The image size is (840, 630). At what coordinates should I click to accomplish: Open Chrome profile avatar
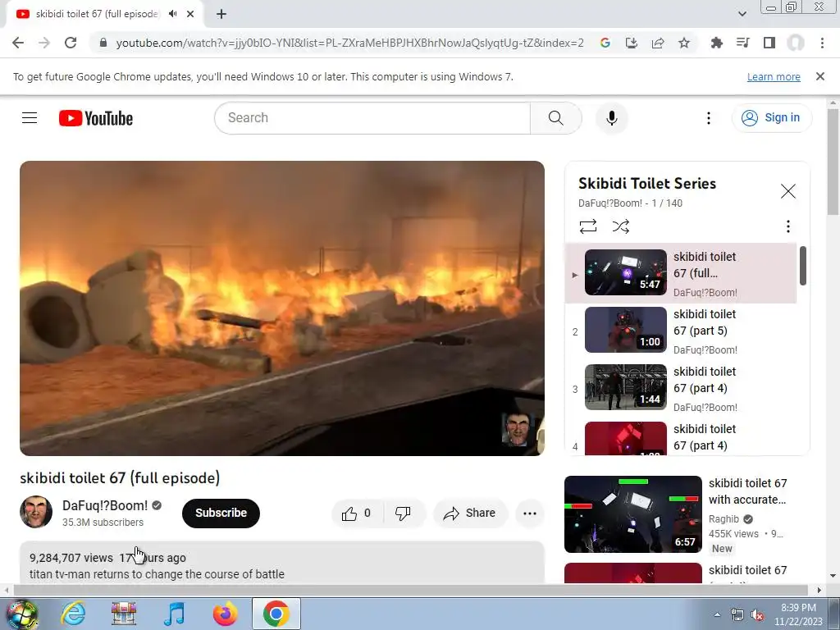[796, 43]
